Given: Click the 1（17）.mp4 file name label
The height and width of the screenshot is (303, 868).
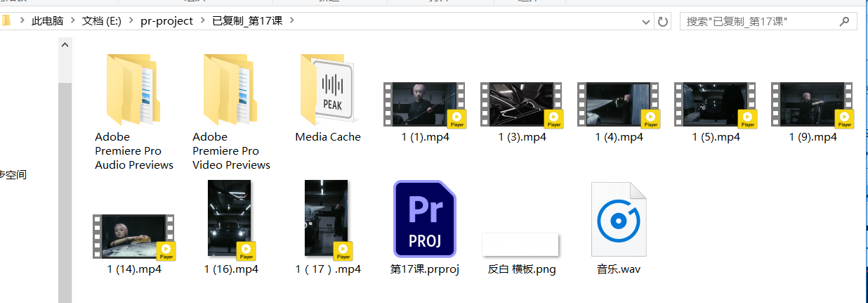Looking at the screenshot, I should coord(328,269).
